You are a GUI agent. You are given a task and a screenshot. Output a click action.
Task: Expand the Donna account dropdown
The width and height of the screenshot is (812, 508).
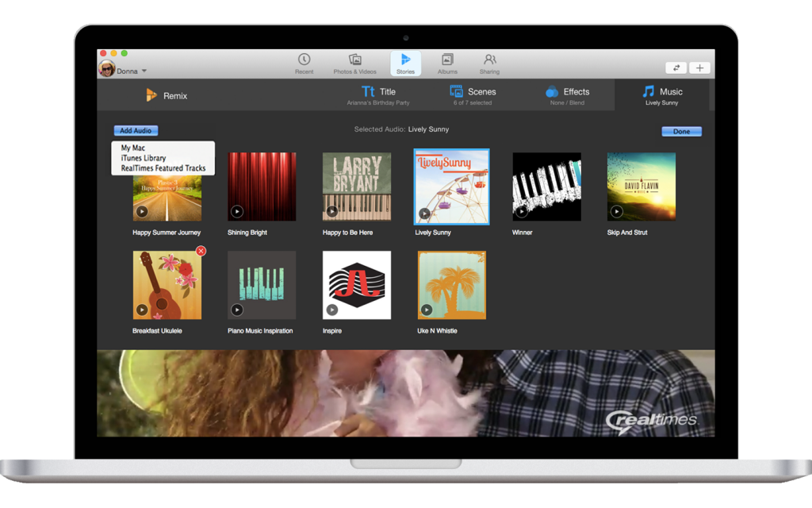click(x=144, y=71)
